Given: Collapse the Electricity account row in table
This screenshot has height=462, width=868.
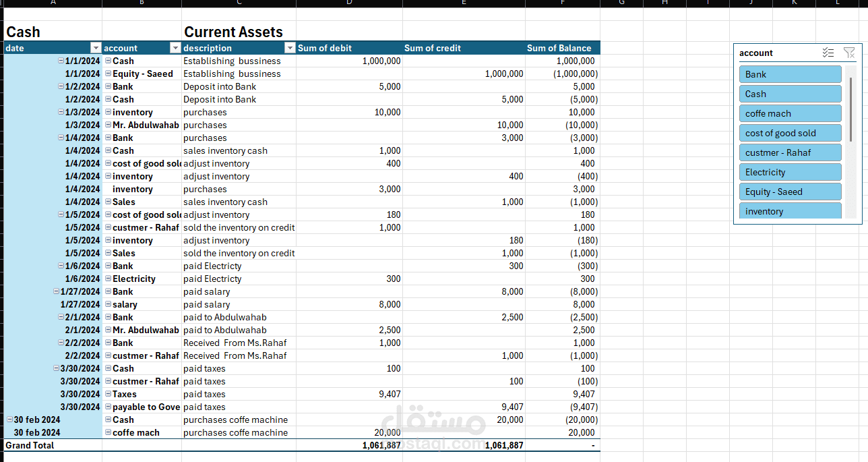Looking at the screenshot, I should pos(108,279).
